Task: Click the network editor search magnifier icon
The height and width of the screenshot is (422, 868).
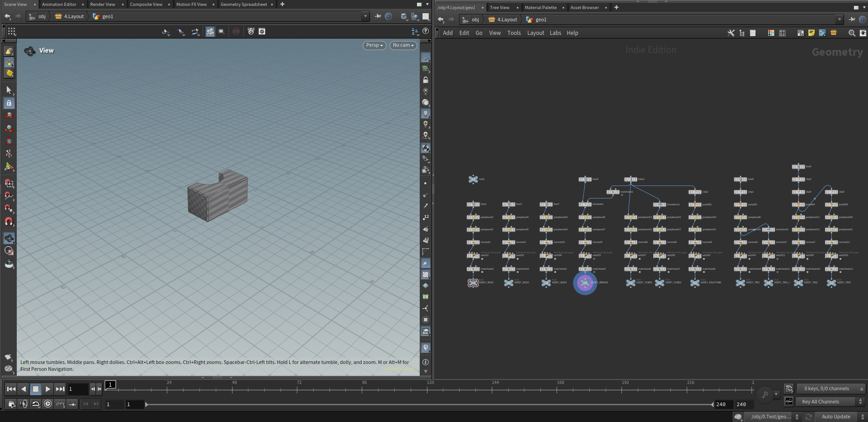Action: point(852,33)
